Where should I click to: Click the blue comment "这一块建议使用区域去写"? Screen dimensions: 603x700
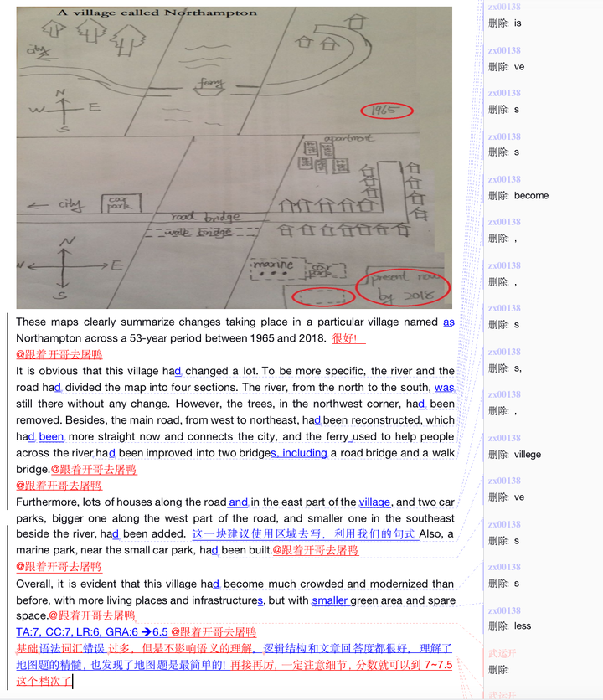point(256,534)
